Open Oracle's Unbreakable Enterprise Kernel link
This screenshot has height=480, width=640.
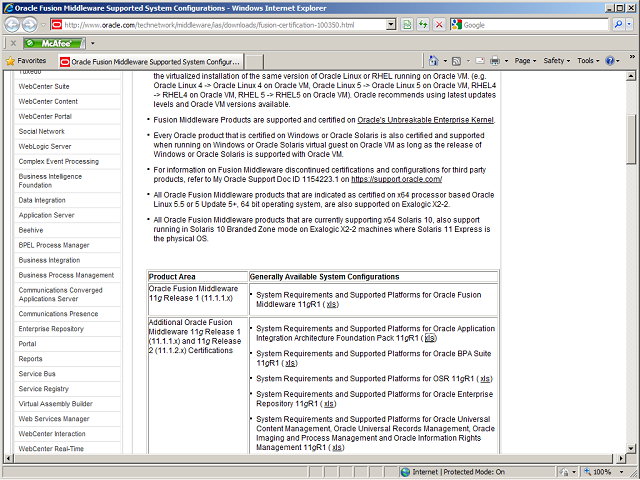[411, 120]
